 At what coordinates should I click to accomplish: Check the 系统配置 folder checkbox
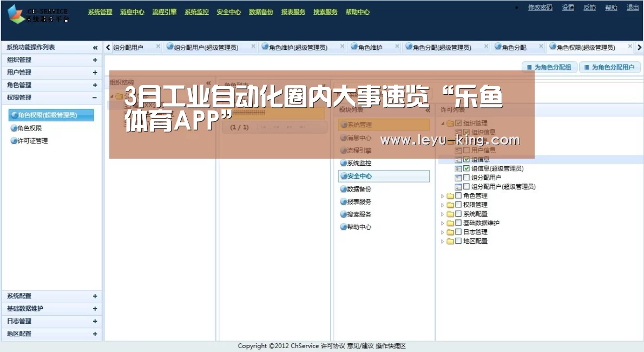click(458, 213)
